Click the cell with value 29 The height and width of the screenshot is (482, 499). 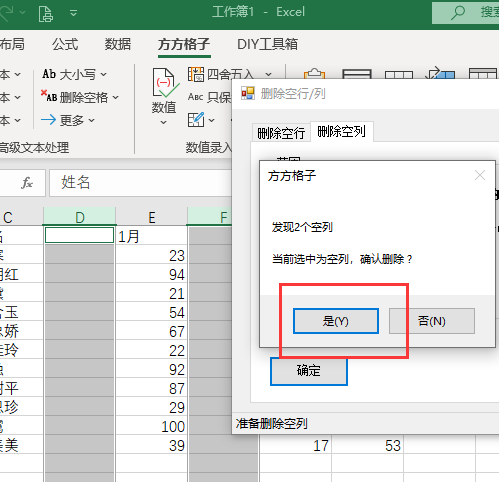click(x=151, y=407)
